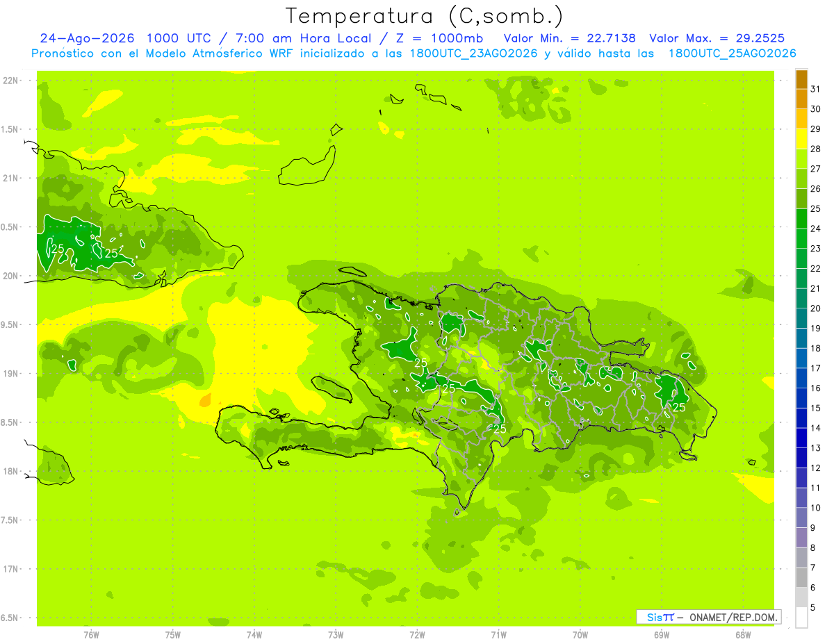Click the purple 8 degree legend swatch
This screenshot has width=834, height=644.
tap(801, 538)
